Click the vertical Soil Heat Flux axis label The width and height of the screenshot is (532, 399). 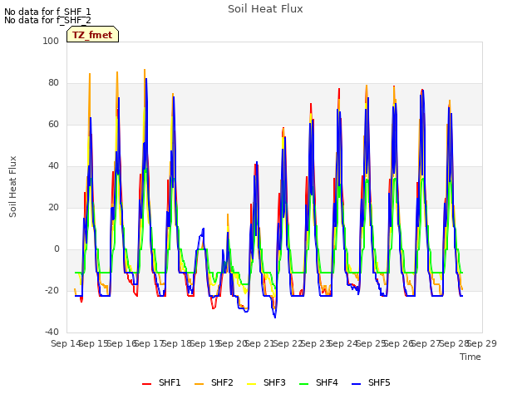[x=12, y=186]
